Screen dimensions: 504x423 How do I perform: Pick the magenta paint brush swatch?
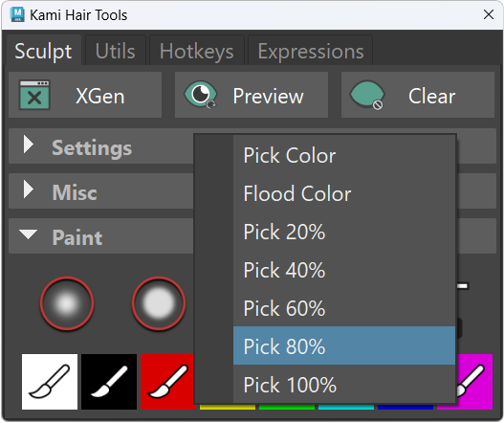[474, 382]
